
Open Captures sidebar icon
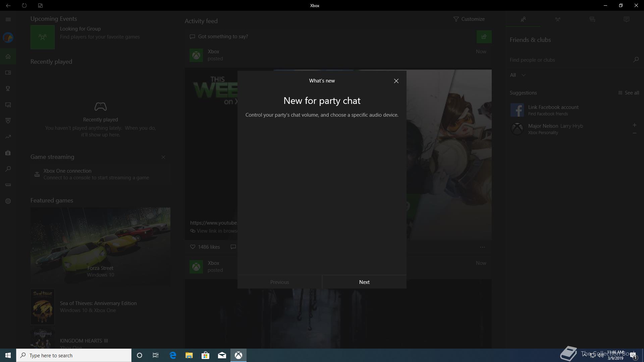[x=8, y=105]
